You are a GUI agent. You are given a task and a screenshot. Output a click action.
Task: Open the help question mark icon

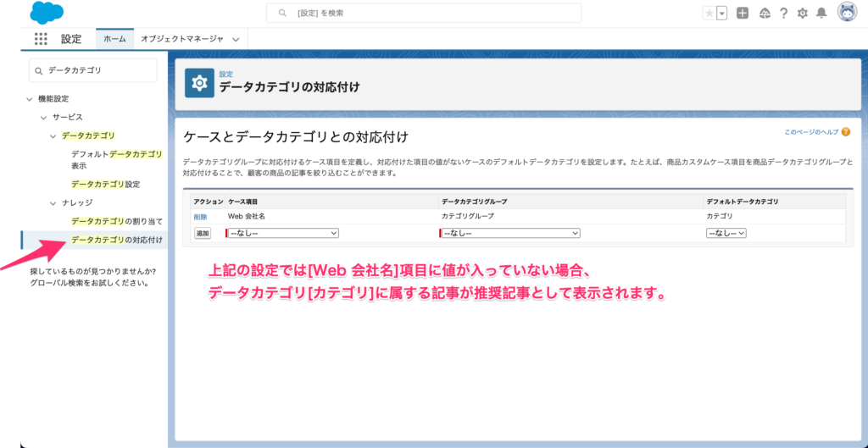click(783, 14)
